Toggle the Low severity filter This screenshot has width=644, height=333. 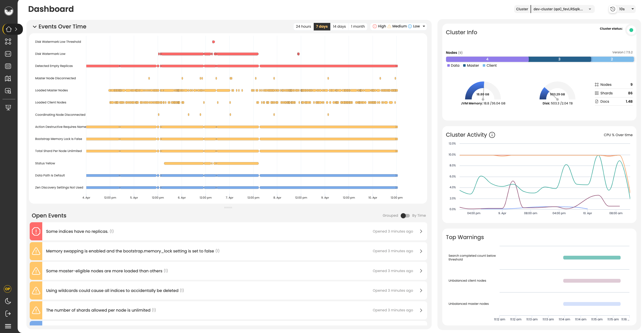(414, 26)
